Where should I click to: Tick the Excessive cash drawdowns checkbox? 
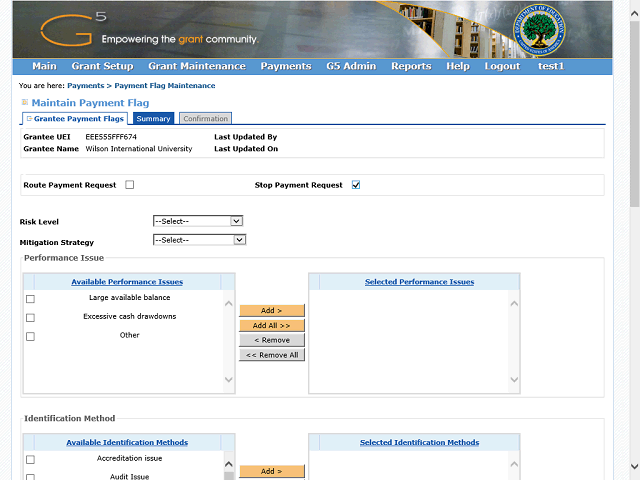[30, 318]
